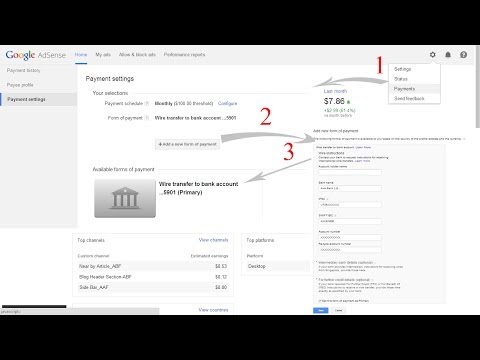The height and width of the screenshot is (360, 480).
Task: Switch to the My ads tab
Action: 103,55
